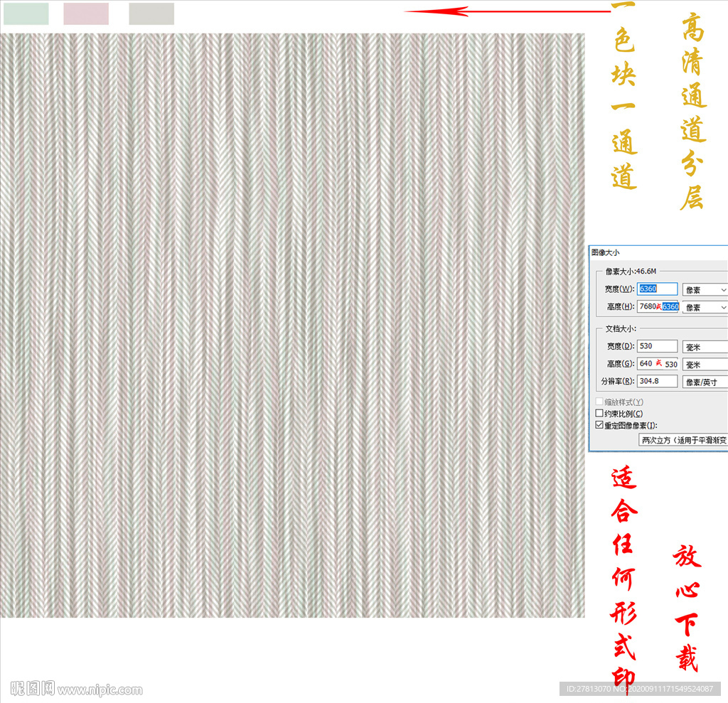Click the 高度(G) label

620,363
